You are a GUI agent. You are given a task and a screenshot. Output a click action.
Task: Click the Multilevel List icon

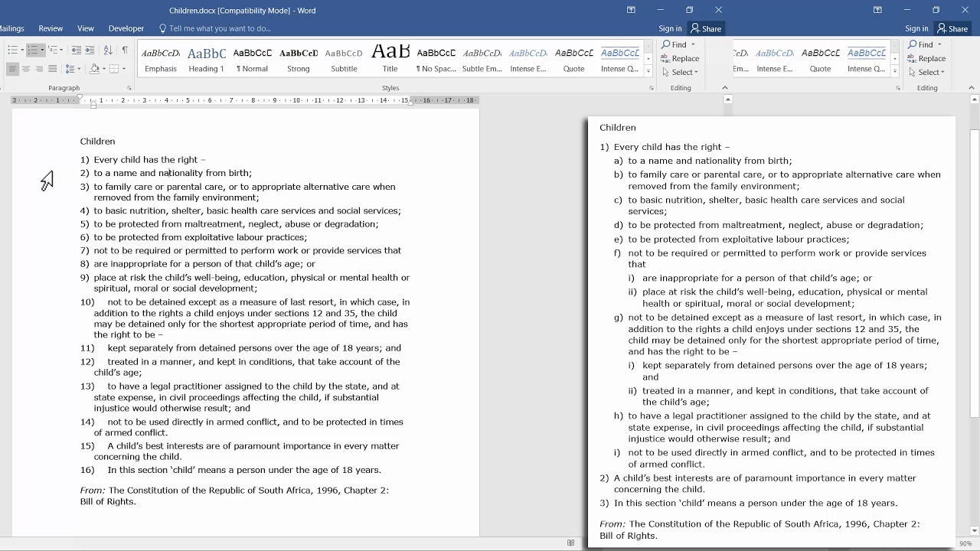[54, 50]
